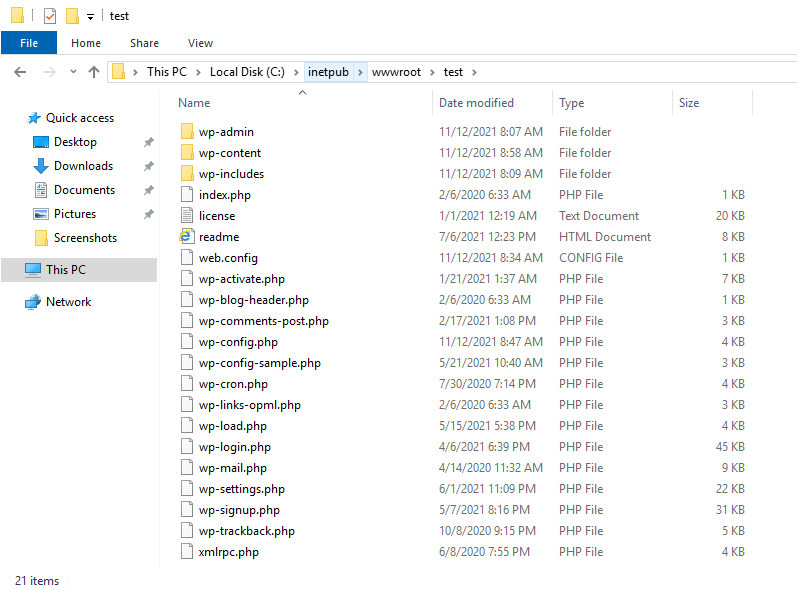Open Pictures in the navigation pane

click(x=75, y=214)
